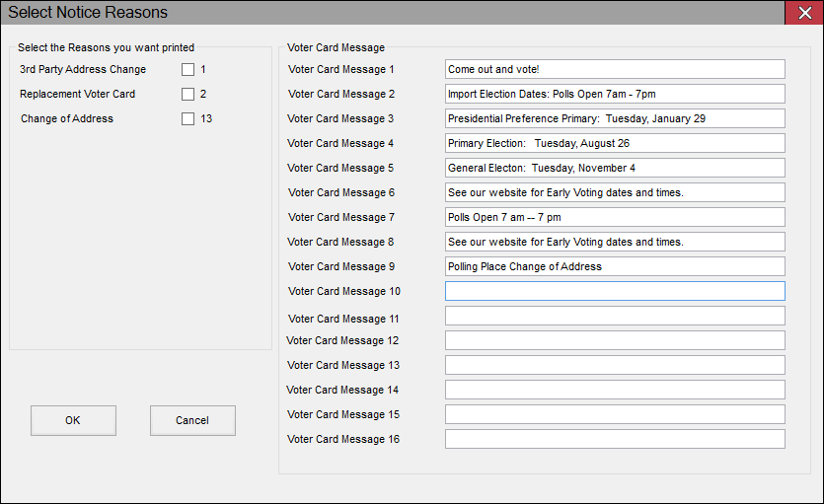Edit the Polling Place Change of Address field
824x504 pixels.
coord(614,266)
